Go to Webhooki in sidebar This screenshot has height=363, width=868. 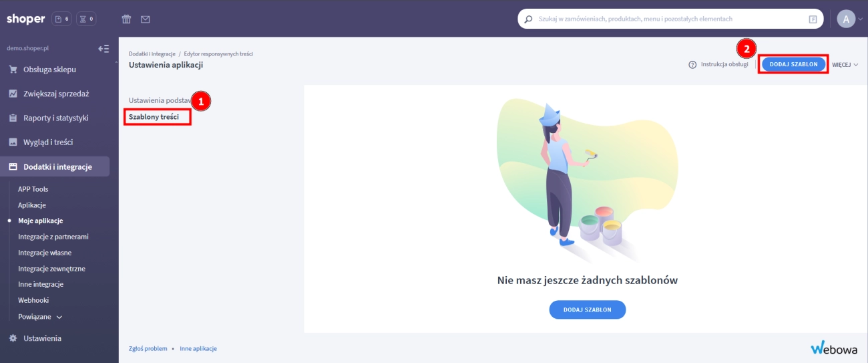coord(33,300)
